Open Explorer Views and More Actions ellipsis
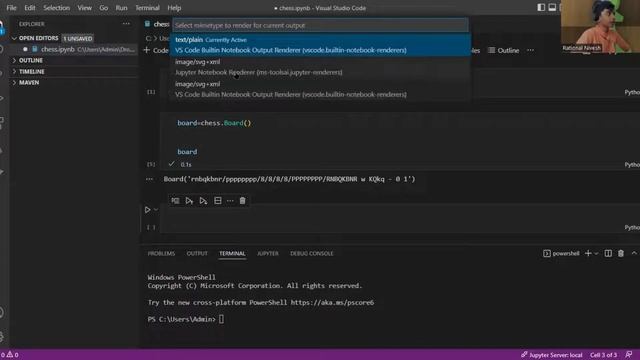The image size is (640, 360). 126,24
